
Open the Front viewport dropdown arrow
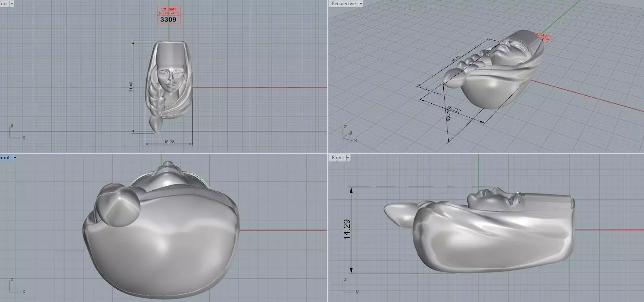15,158
